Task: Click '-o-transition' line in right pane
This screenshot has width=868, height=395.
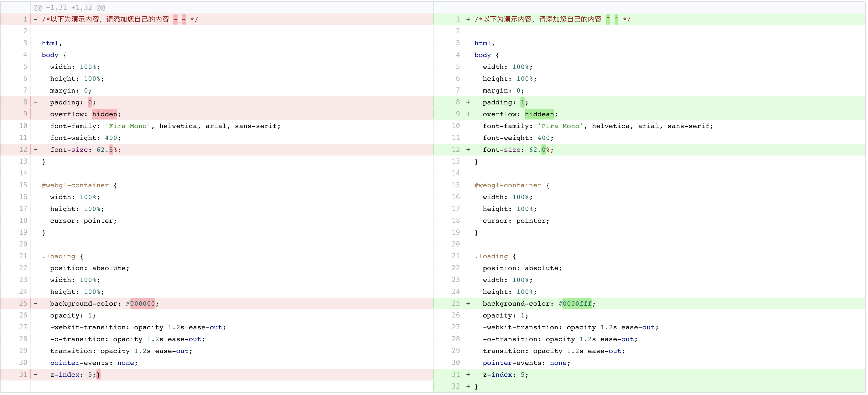Action: click(560, 339)
